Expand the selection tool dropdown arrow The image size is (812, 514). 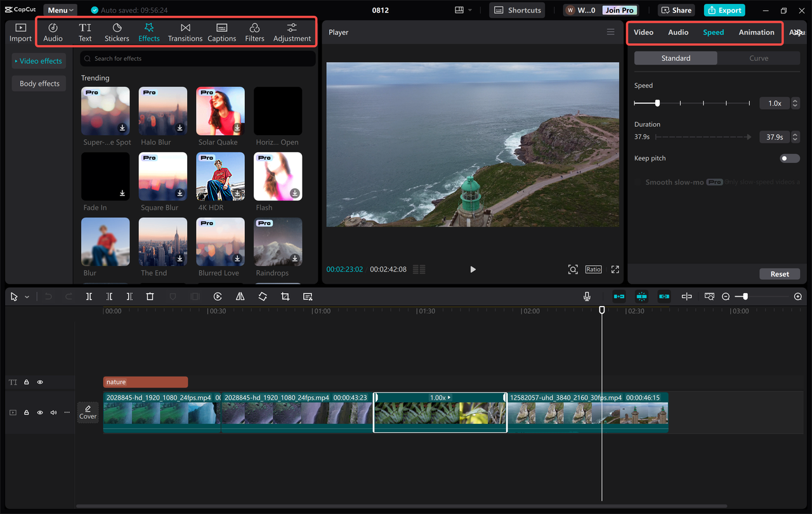25,296
